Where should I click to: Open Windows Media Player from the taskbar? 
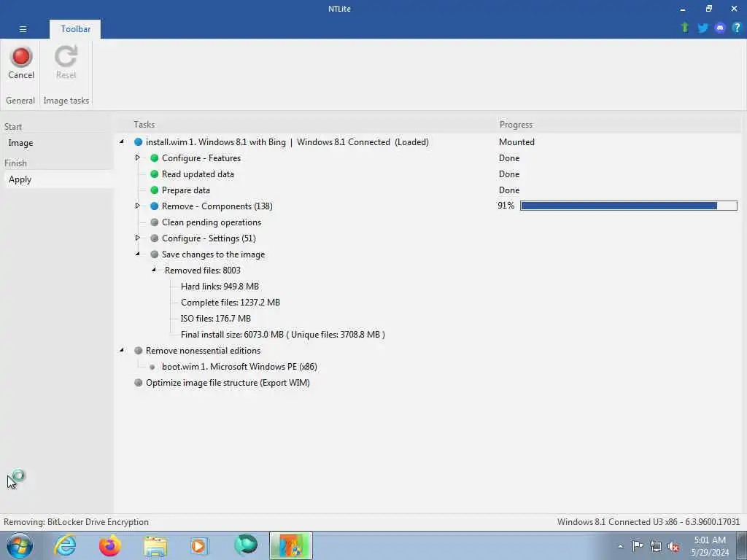point(200,545)
